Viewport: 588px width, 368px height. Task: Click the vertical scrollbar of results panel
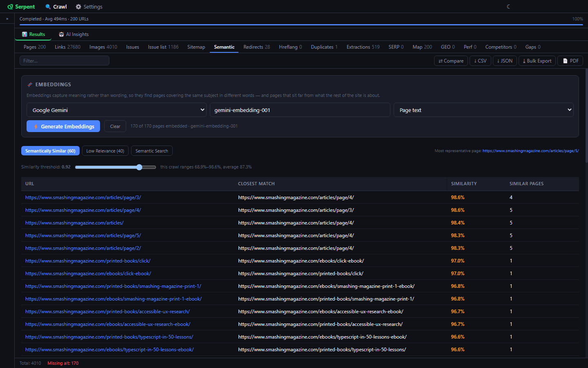(x=587, y=117)
